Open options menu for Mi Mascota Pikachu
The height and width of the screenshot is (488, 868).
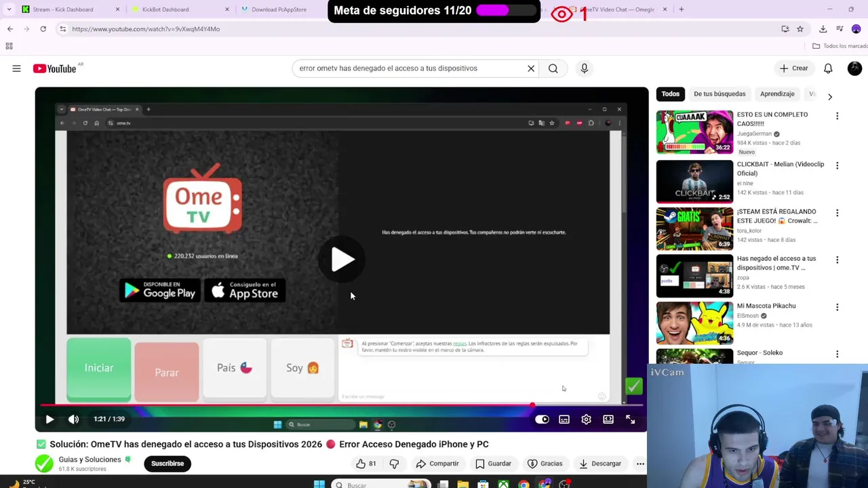point(837,307)
